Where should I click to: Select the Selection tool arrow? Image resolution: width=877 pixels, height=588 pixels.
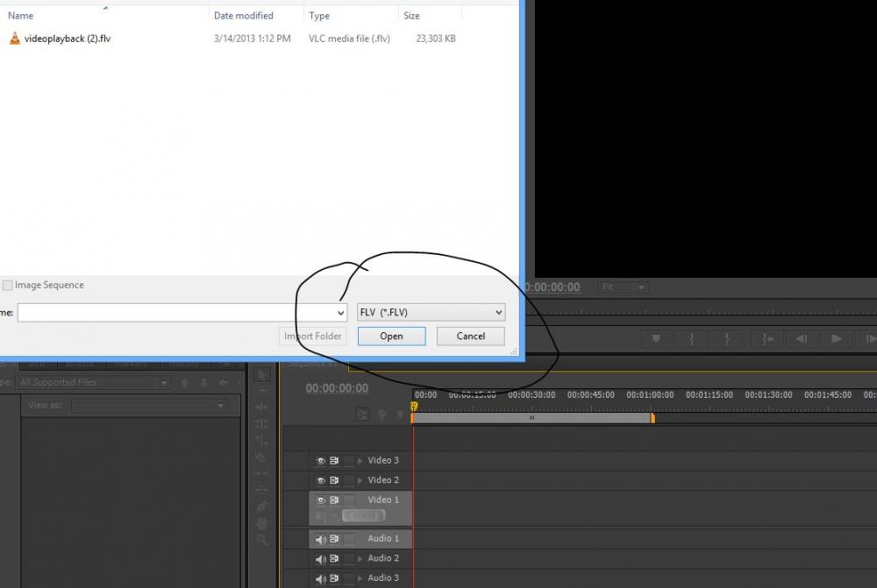point(261,375)
